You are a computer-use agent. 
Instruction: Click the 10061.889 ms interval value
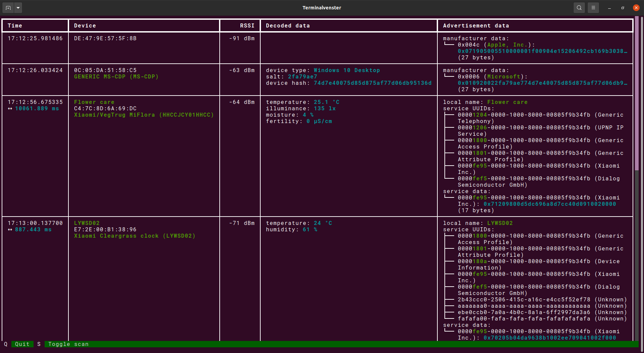(37, 109)
